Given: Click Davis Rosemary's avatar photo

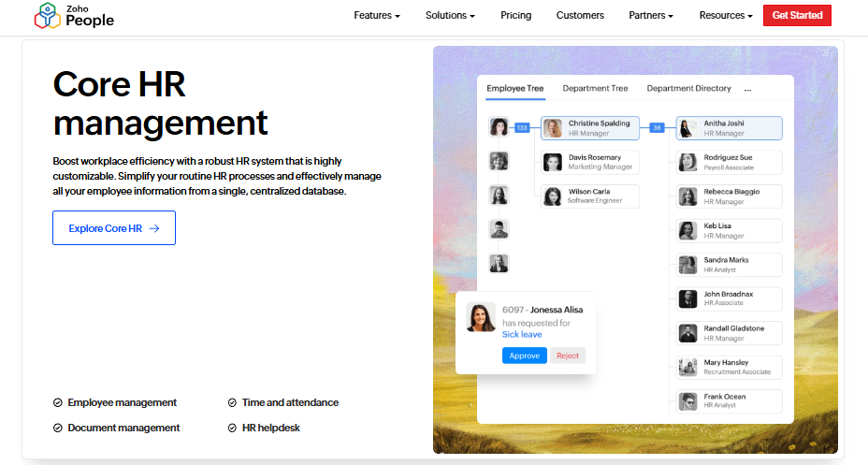Looking at the screenshot, I should click(x=553, y=162).
